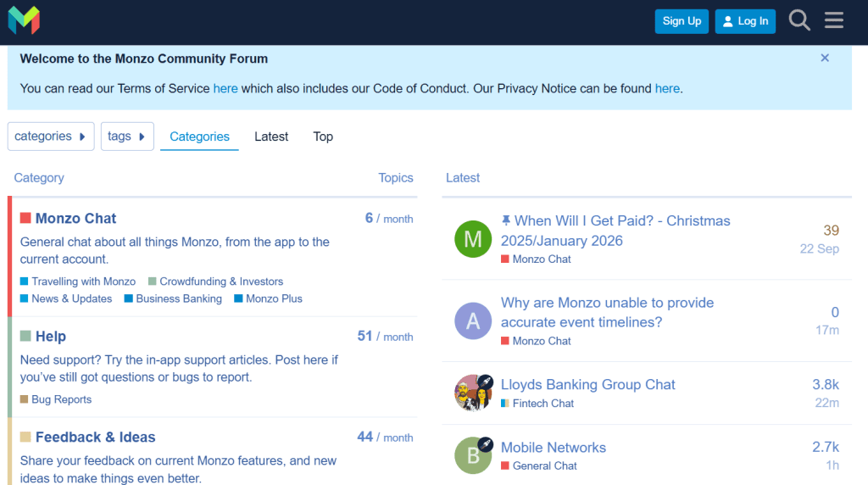Click the green B user avatar
The image size is (868, 485).
coord(473,455)
